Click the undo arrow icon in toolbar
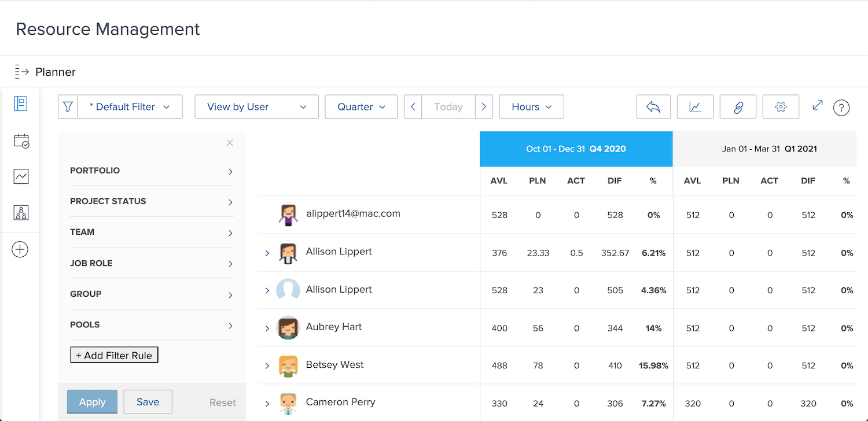Image resolution: width=868 pixels, height=421 pixels. 653,106
